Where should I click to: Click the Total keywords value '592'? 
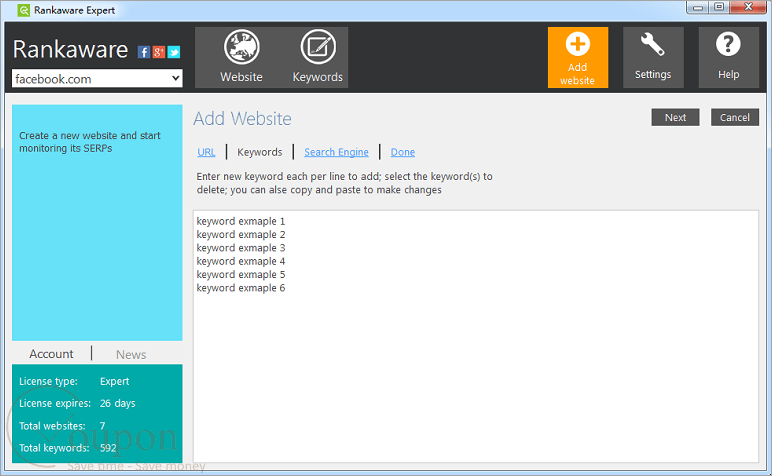coord(108,448)
